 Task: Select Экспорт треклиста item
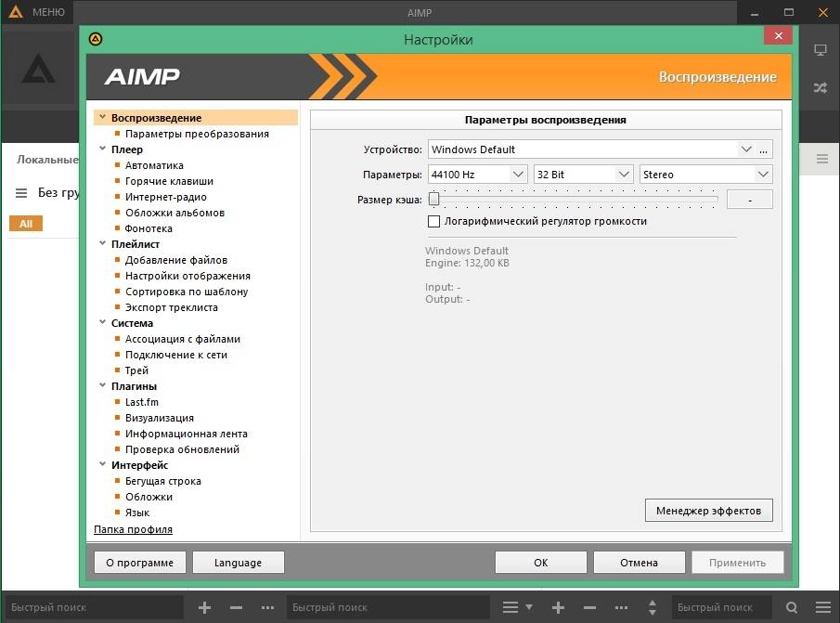tap(172, 307)
